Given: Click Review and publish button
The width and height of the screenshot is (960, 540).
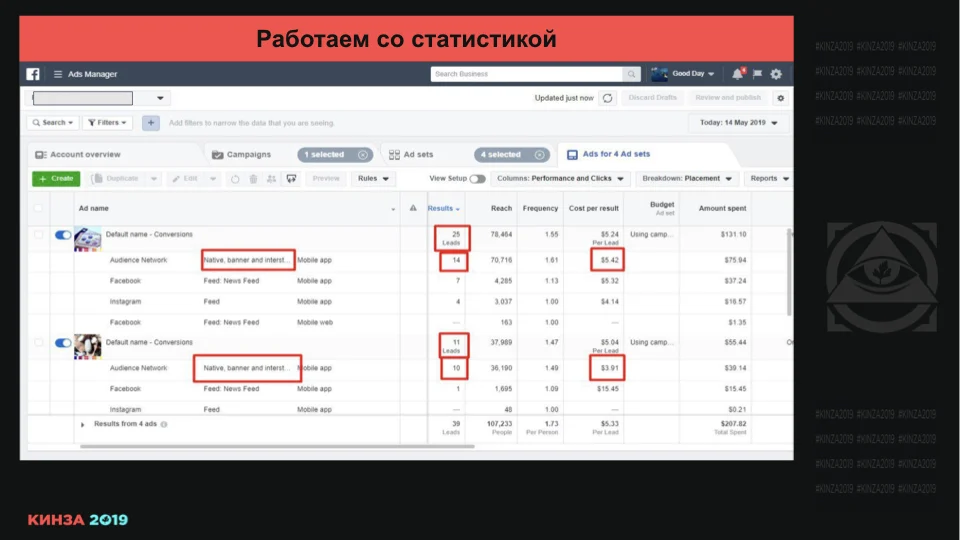Looking at the screenshot, I should [728, 98].
